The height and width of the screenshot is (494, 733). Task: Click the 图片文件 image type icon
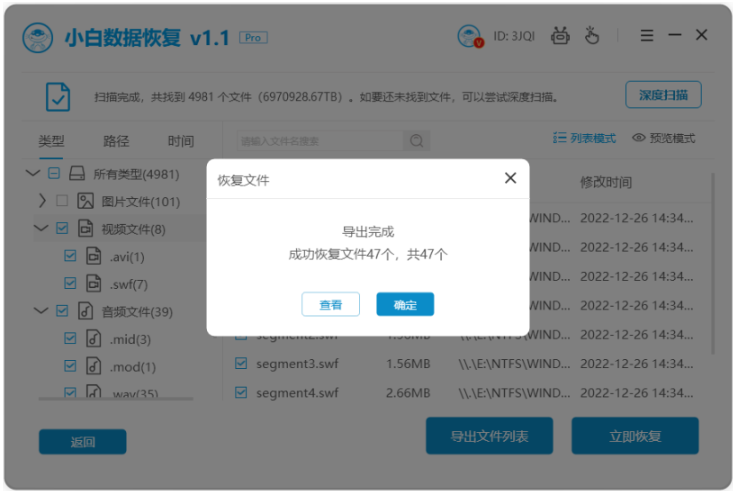[86, 201]
